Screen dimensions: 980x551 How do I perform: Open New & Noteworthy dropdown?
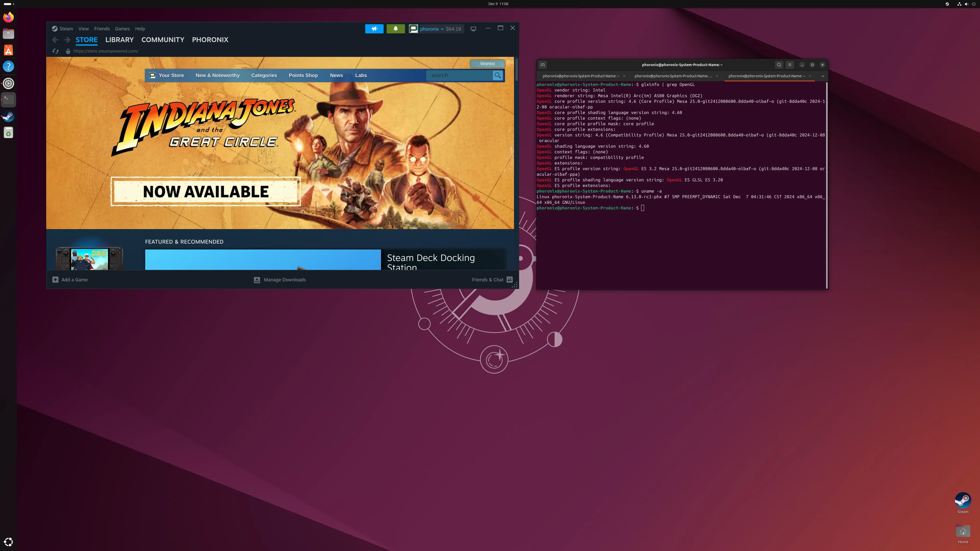pos(218,75)
